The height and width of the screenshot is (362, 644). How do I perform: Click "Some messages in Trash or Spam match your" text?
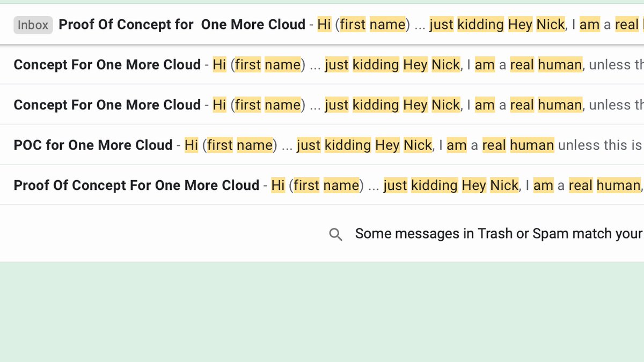[499, 234]
